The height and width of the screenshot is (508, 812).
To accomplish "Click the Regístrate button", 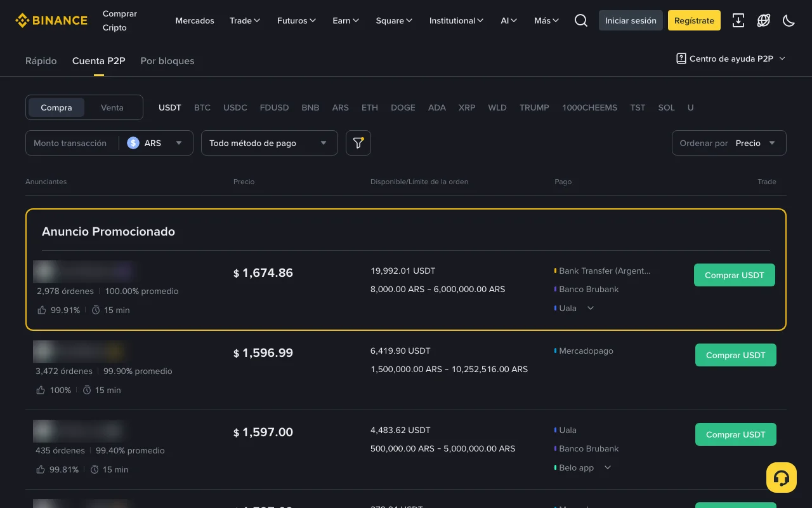I will pyautogui.click(x=694, y=20).
